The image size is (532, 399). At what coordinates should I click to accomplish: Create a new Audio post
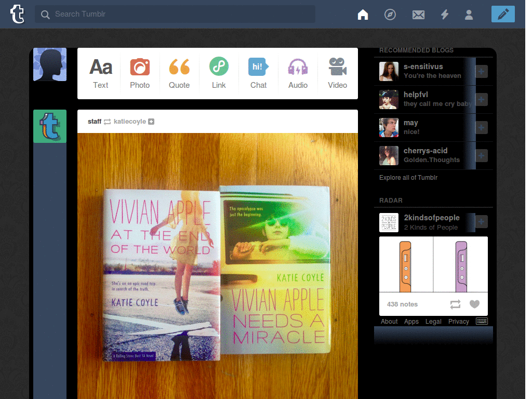pos(298,73)
